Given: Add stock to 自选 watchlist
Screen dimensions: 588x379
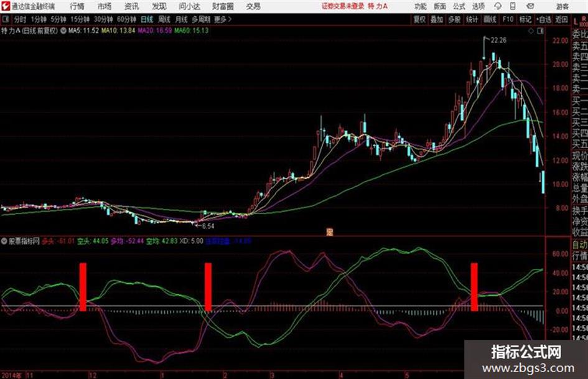Looking at the screenshot, I should coord(544,19).
